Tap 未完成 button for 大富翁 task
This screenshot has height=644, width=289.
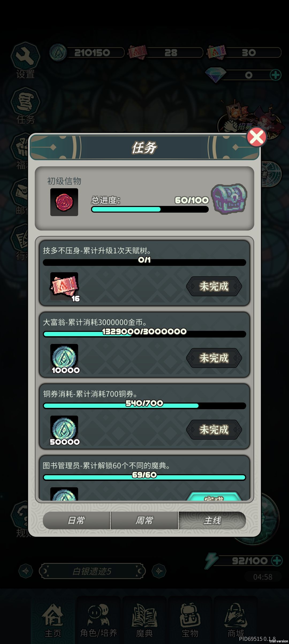[214, 358]
